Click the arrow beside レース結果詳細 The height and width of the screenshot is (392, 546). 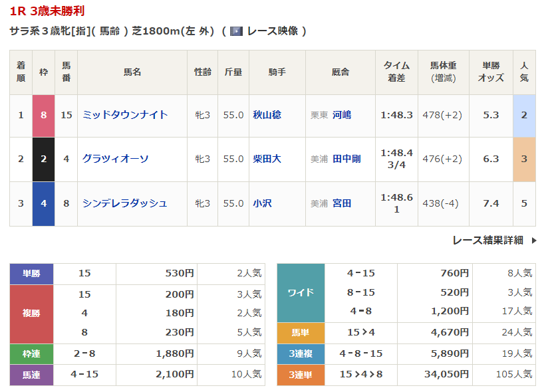[533, 241]
